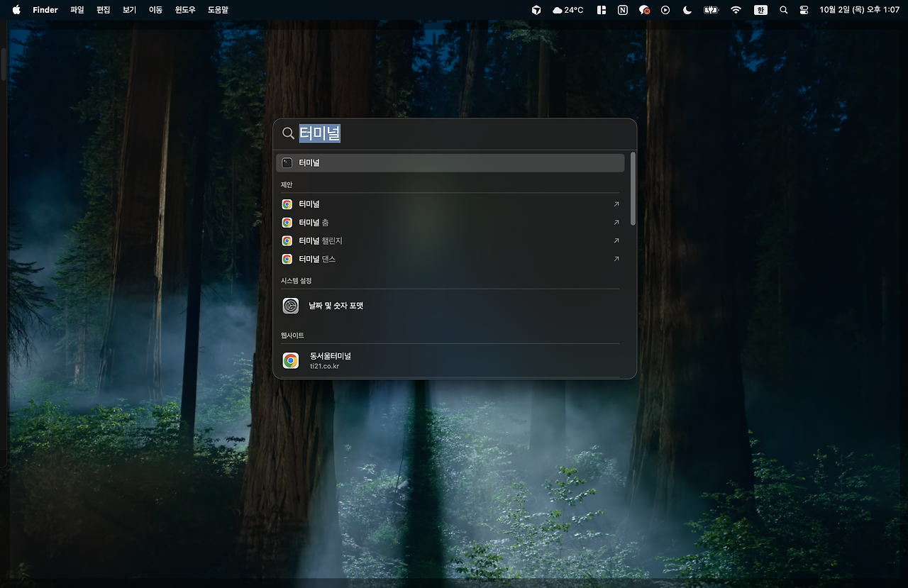The height and width of the screenshot is (588, 908).
Task: Open the chat bubble icon with notification badge
Action: point(644,10)
